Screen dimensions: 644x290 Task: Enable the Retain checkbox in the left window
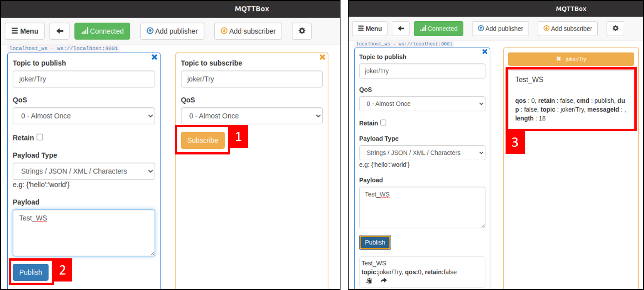[x=40, y=137]
